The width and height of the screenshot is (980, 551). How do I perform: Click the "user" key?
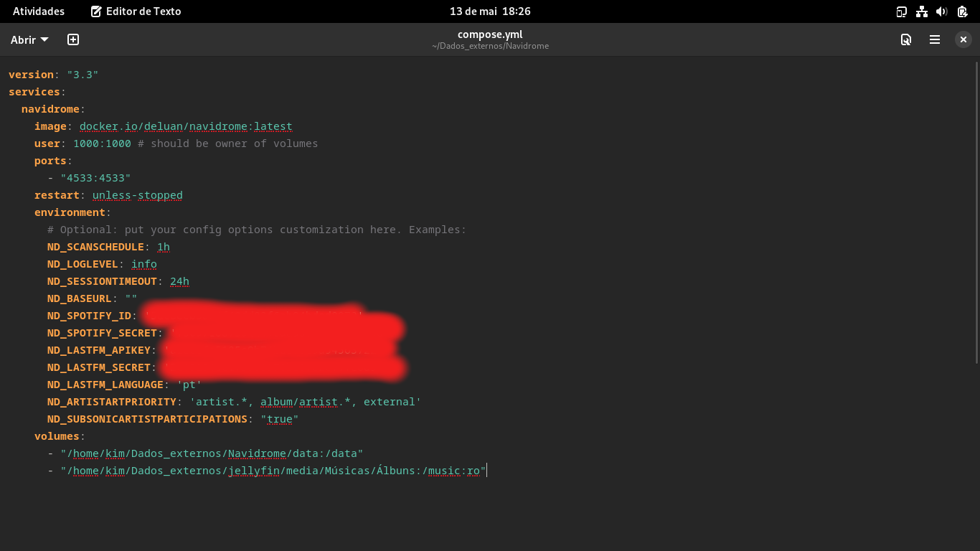click(47, 143)
